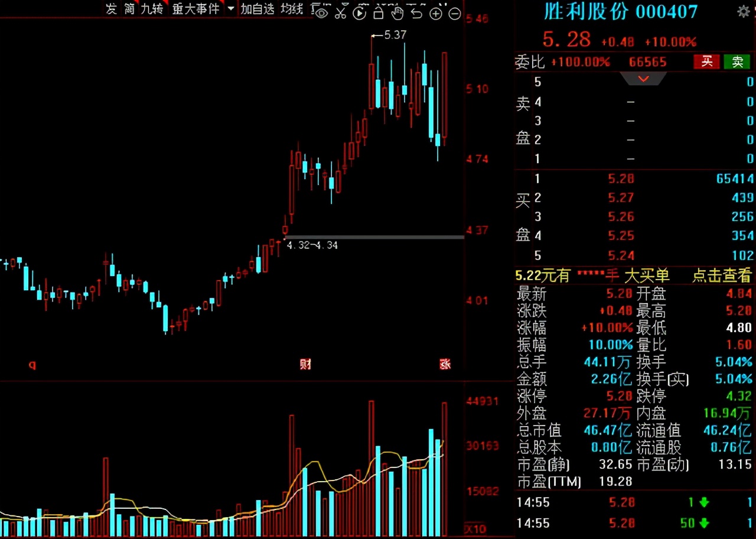Zoom out with the minus icon

point(455,13)
